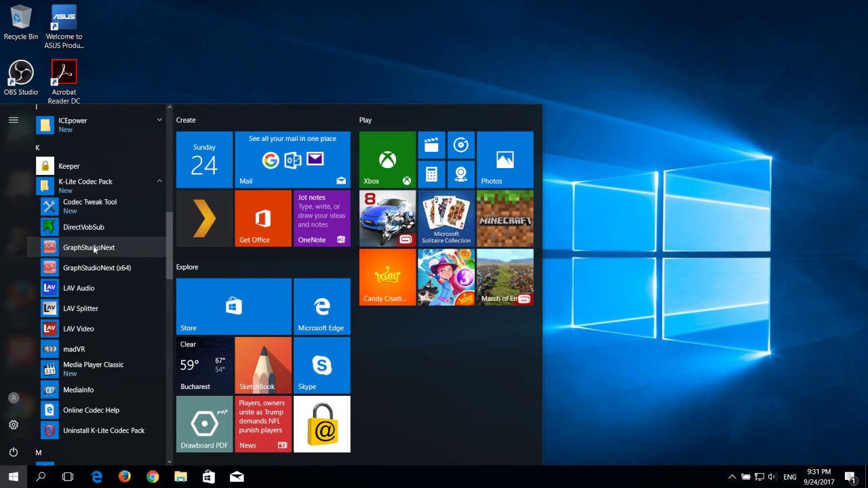Select the OBS Studio desktop shortcut
This screenshot has width=868, height=488.
tap(21, 78)
